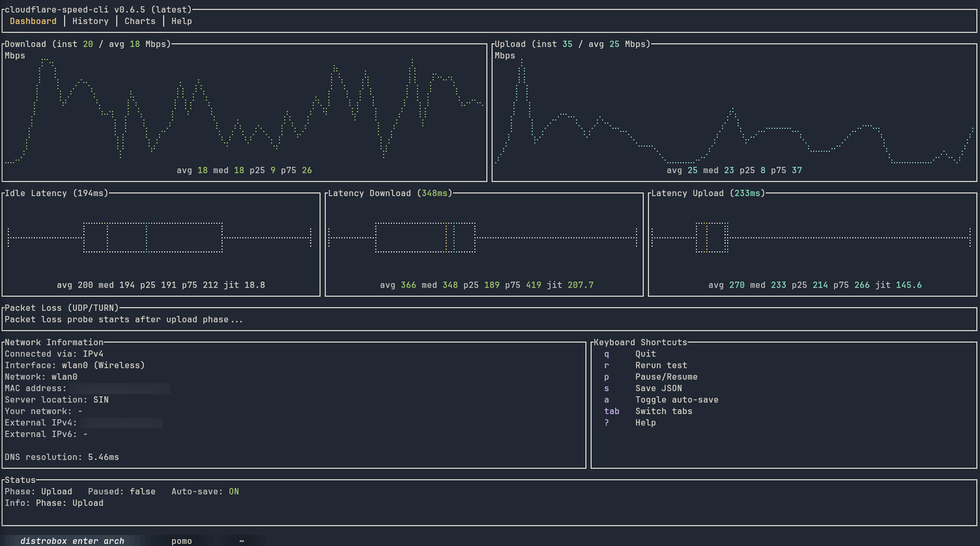Screen dimensions: 980x546
Task: Click the Auto-save ON status indicator
Action: (x=206, y=491)
